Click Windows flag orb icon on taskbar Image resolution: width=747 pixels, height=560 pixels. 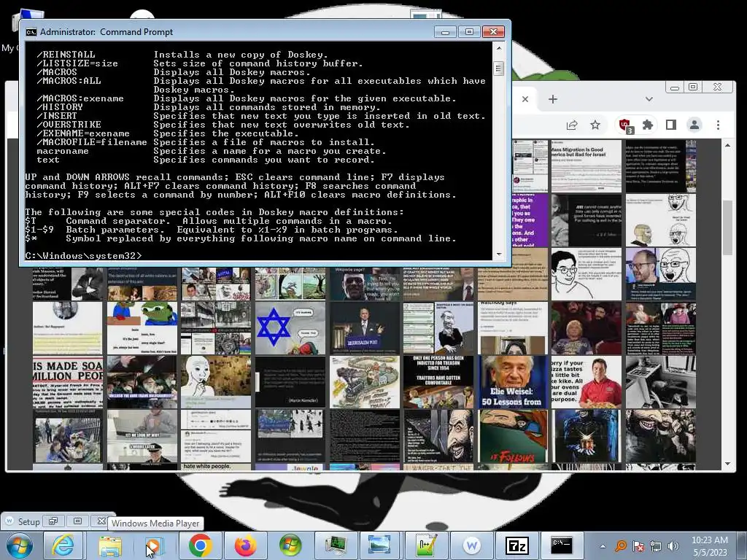[290, 545]
